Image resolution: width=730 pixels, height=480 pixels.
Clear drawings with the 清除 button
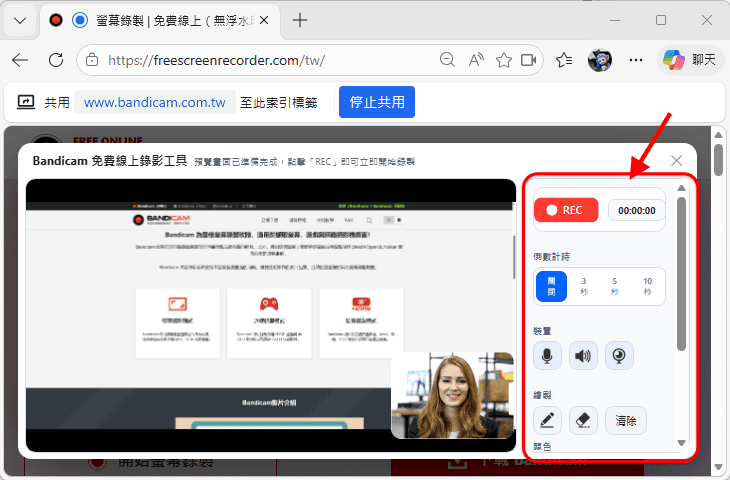(626, 420)
